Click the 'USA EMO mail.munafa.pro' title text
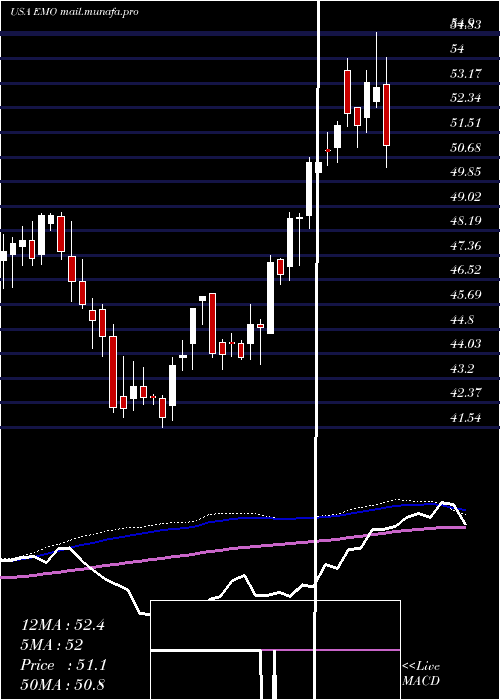The height and width of the screenshot is (700, 500). tap(74, 12)
